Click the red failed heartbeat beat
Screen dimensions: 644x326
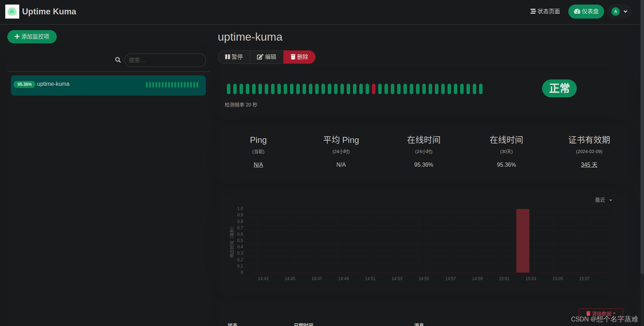coord(374,89)
